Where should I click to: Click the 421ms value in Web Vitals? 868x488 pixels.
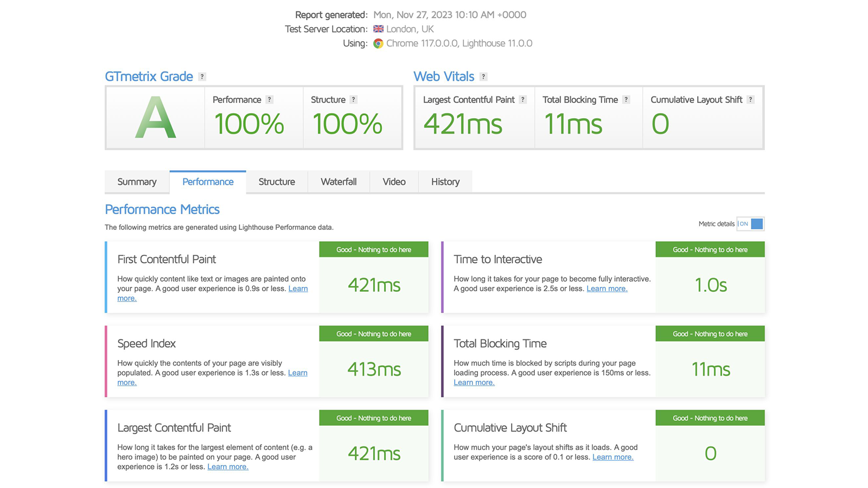(463, 124)
